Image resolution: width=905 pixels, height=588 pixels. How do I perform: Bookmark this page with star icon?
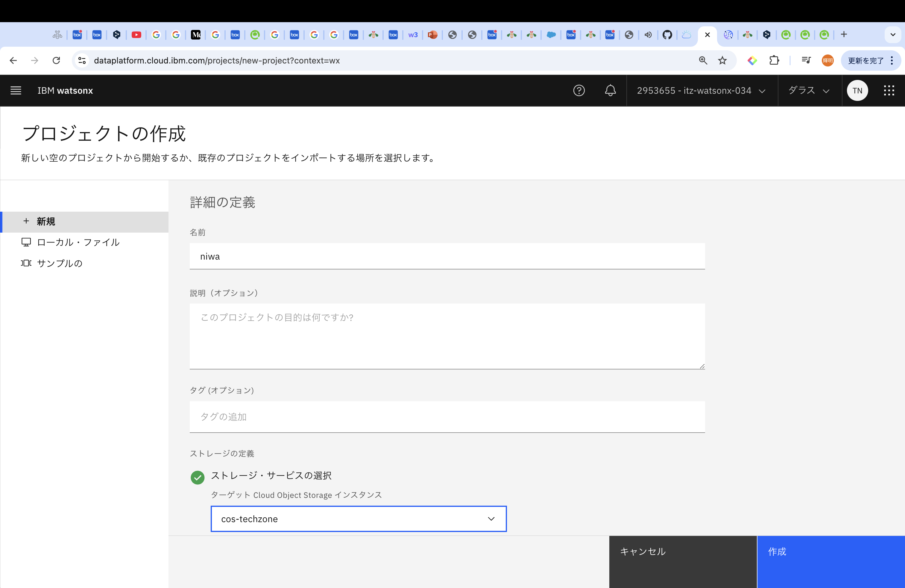coord(722,60)
